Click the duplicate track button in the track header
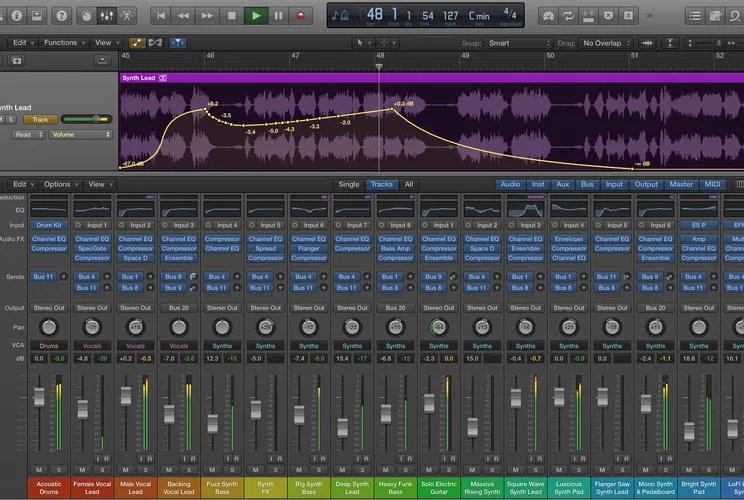This screenshot has width=744, height=500. point(17,61)
